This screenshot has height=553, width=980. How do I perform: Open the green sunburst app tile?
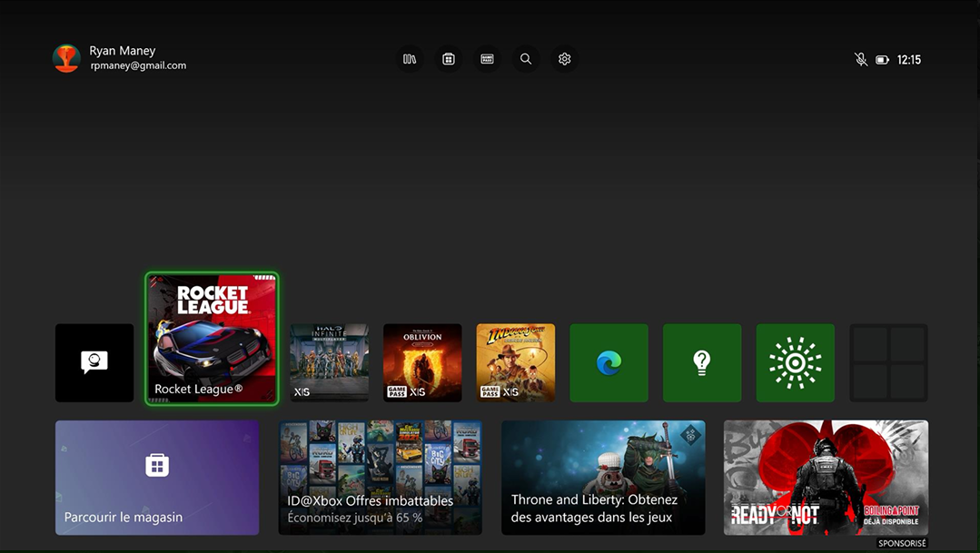[x=795, y=363]
